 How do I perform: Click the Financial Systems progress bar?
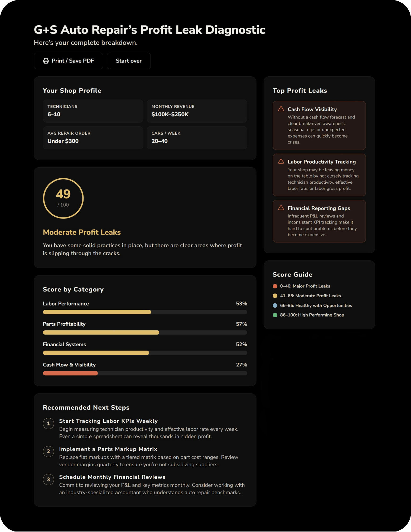[x=145, y=353]
